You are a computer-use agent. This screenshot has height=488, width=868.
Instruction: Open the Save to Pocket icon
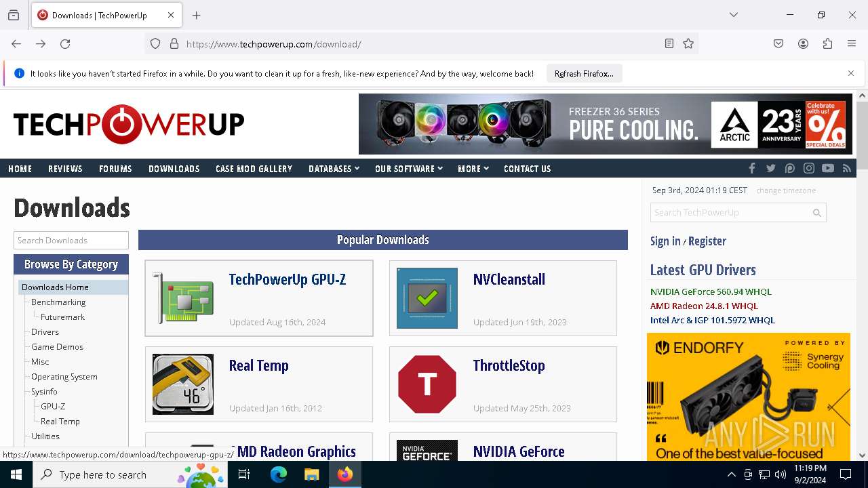(x=778, y=44)
